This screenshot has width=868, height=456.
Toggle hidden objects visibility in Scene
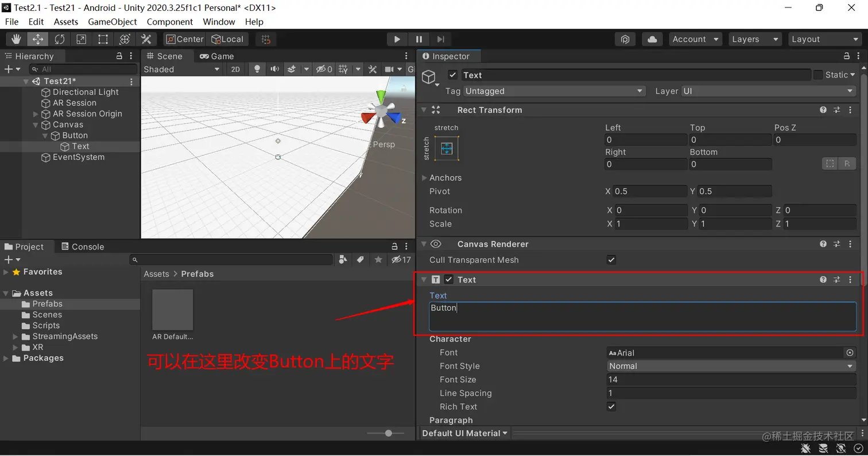pyautogui.click(x=324, y=69)
